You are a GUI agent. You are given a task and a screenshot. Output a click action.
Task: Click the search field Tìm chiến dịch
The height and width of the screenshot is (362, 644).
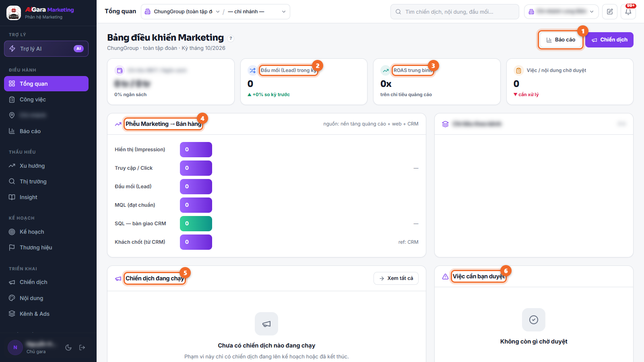(x=455, y=12)
